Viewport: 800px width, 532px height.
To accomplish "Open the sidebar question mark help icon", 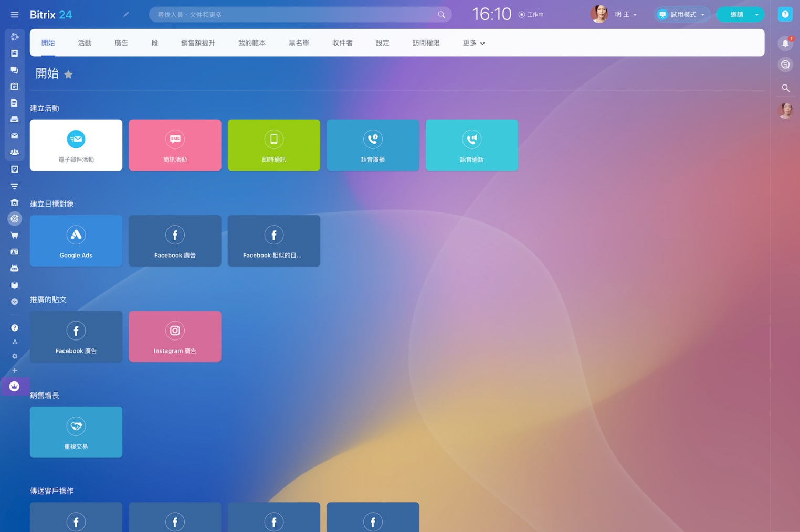I will tap(15, 328).
